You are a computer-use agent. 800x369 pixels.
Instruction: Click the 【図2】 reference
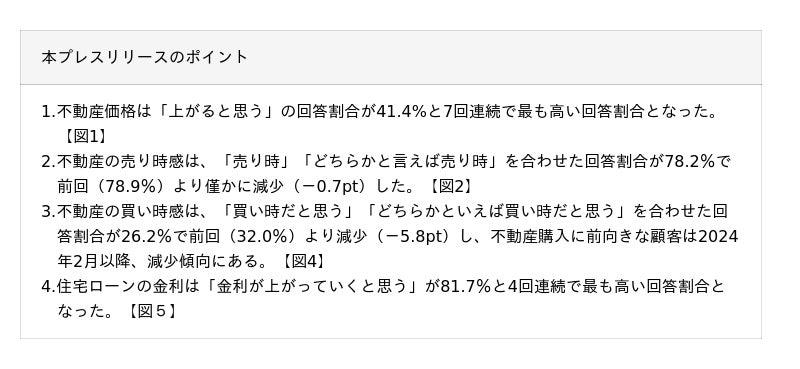pos(448,186)
